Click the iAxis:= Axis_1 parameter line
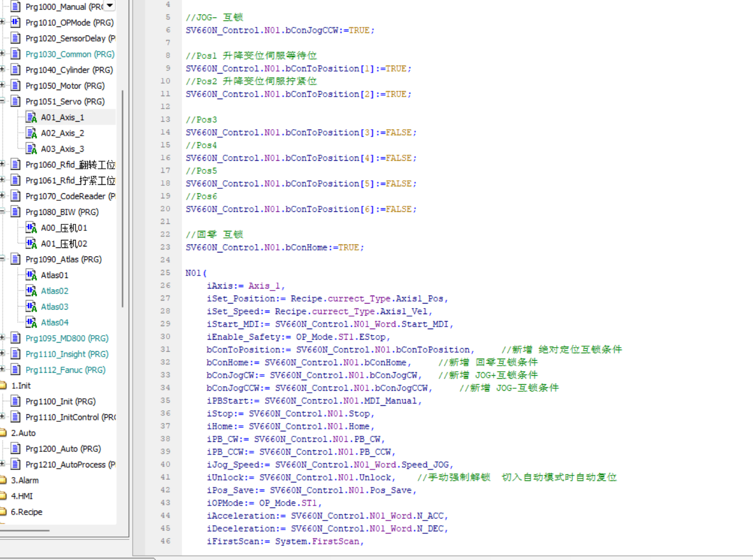Viewport: 753px width, 560px height. tap(245, 286)
